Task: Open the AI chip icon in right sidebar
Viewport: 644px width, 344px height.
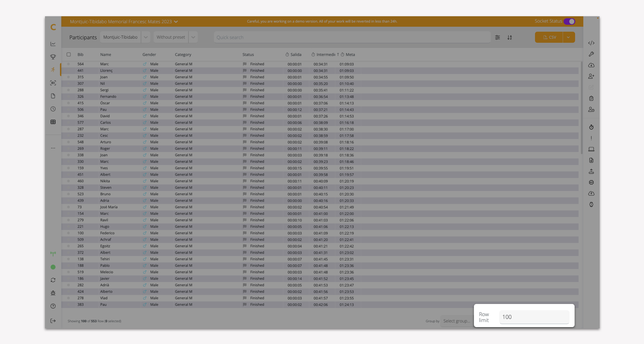Action: tap(591, 182)
